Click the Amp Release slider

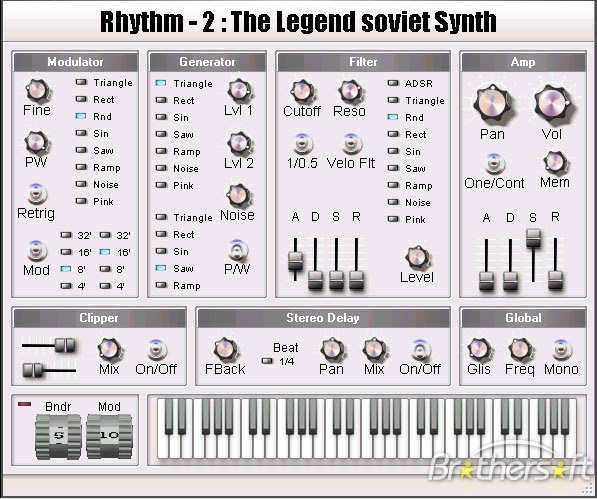click(555, 281)
